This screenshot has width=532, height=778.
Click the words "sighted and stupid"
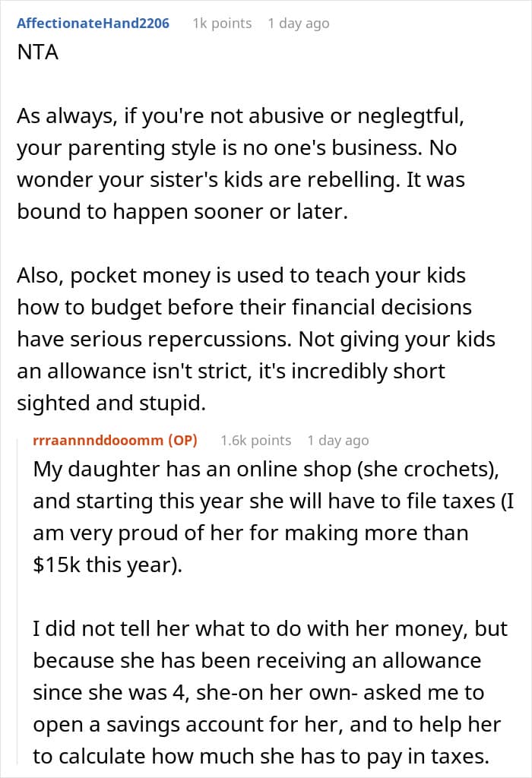coord(112,403)
